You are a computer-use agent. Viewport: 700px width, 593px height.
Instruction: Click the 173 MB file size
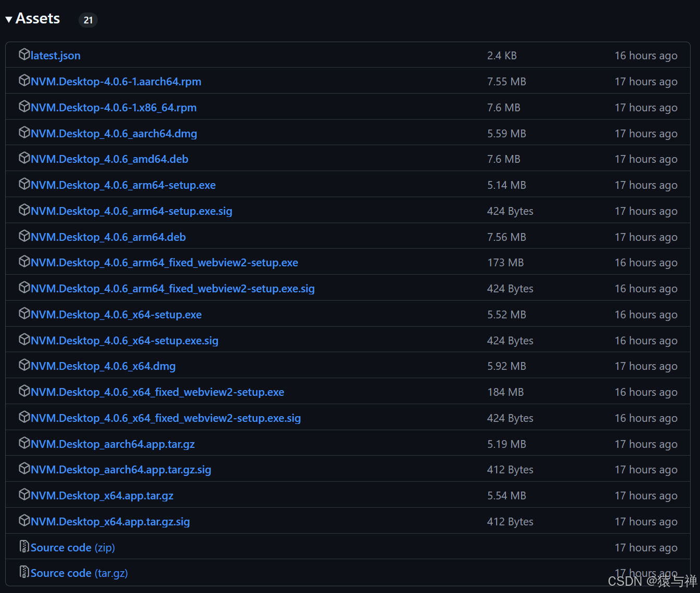click(505, 263)
